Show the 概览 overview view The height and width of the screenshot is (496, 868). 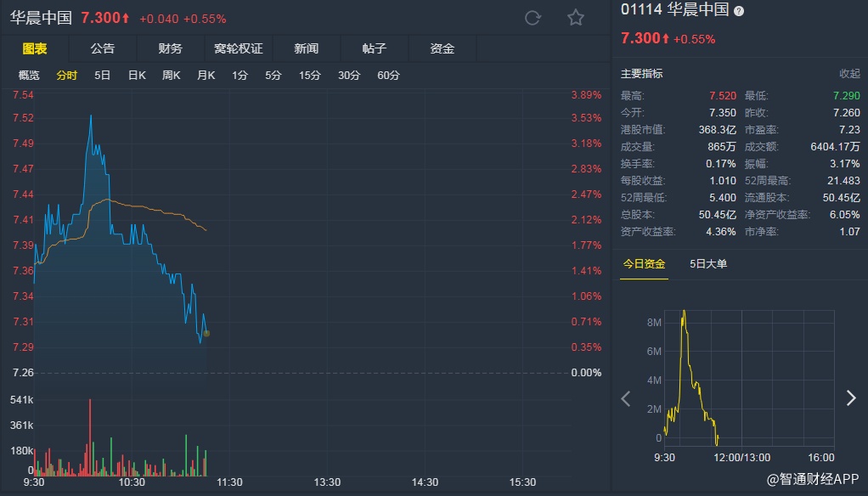[x=29, y=76]
